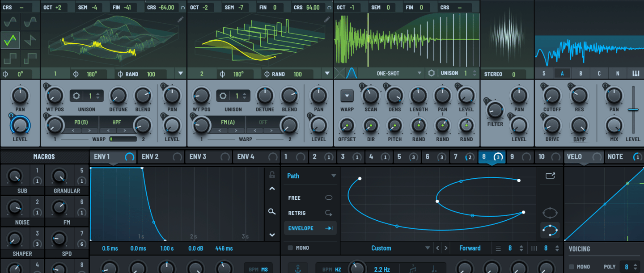Enable MONO in the Voicing section
This screenshot has width=644, height=273.
572,267
